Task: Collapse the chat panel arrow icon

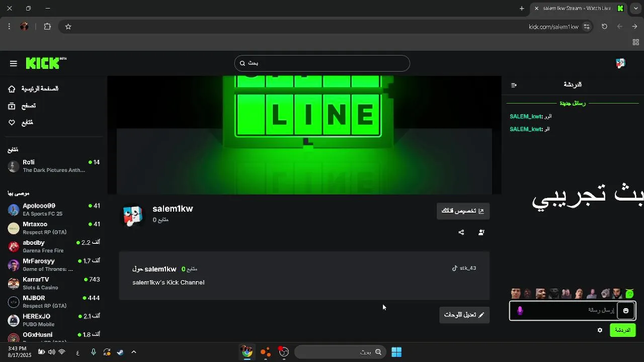Action: (x=514, y=85)
